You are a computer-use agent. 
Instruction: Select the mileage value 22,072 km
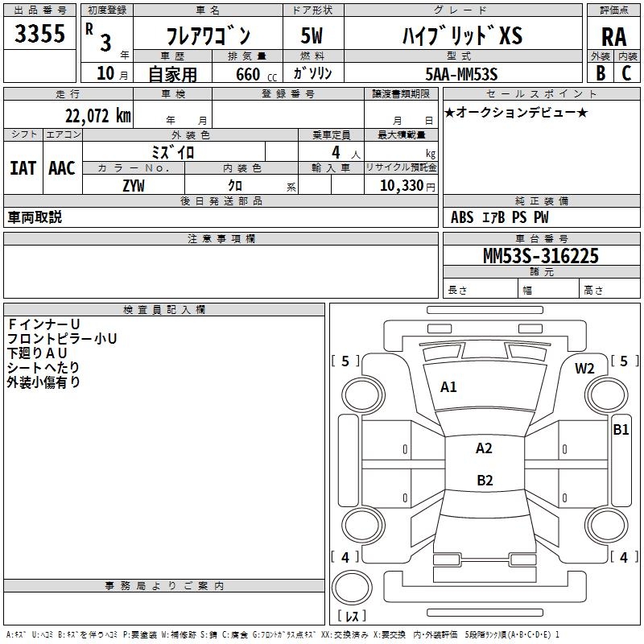click(x=98, y=115)
